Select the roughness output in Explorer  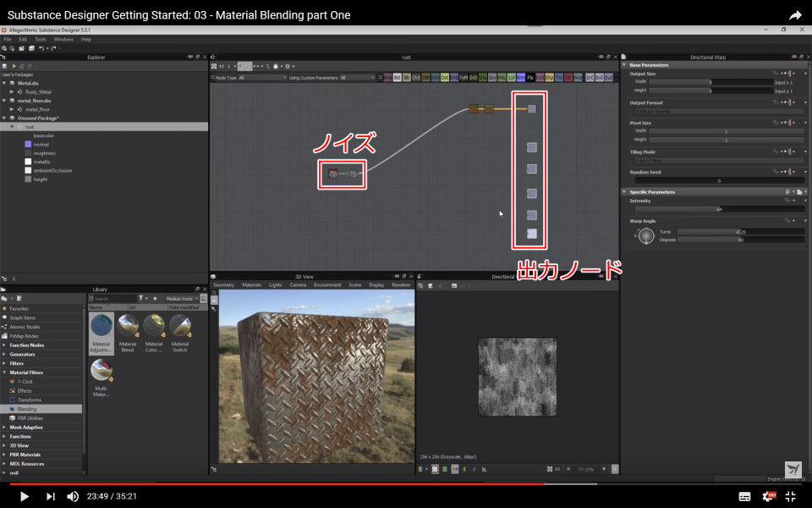pyautogui.click(x=44, y=153)
